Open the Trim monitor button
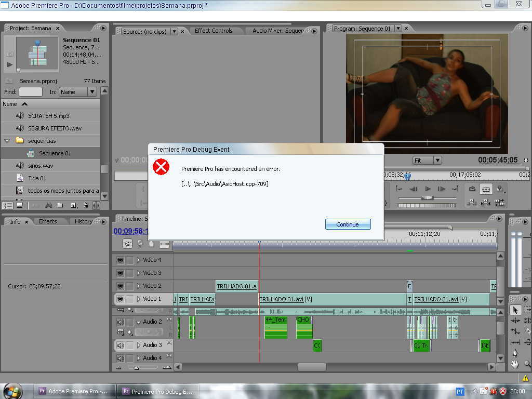Viewport: 532px width, 399px height. [499, 203]
